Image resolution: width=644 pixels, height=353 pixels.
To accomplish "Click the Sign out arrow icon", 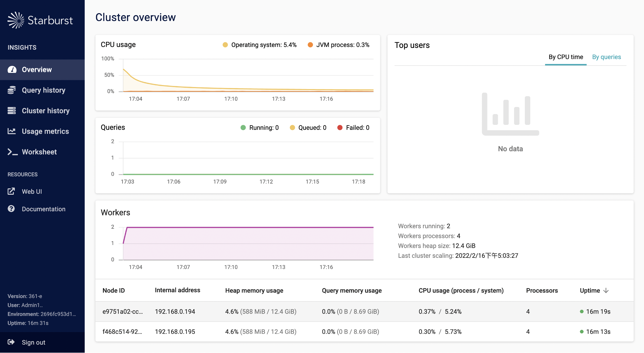I will 11,342.
